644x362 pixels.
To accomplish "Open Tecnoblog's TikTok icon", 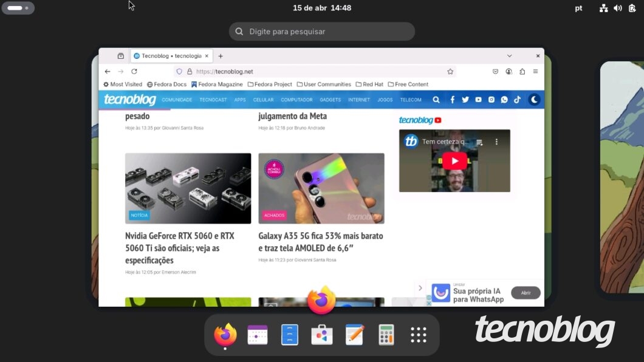I will pyautogui.click(x=518, y=100).
